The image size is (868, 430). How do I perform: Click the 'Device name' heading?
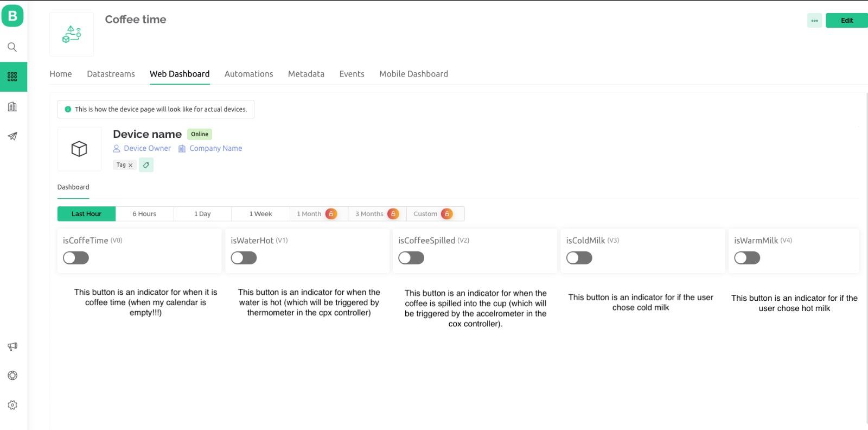click(x=147, y=134)
